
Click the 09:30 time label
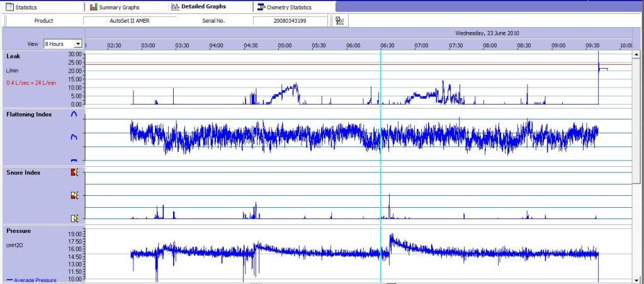click(x=592, y=45)
